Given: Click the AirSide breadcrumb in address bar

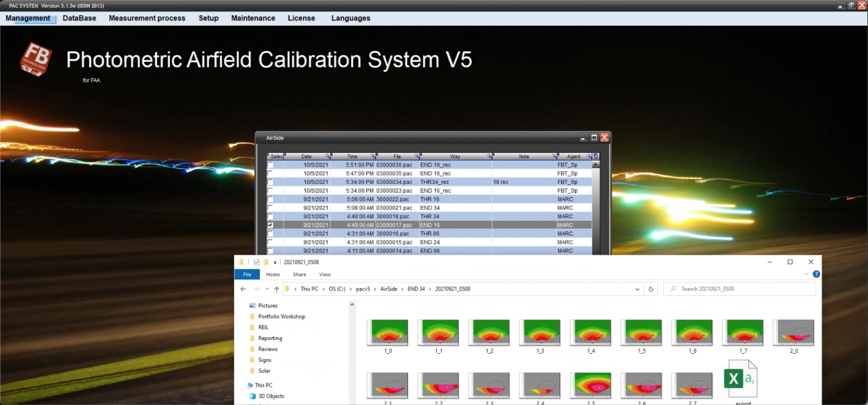Looking at the screenshot, I should (x=388, y=289).
